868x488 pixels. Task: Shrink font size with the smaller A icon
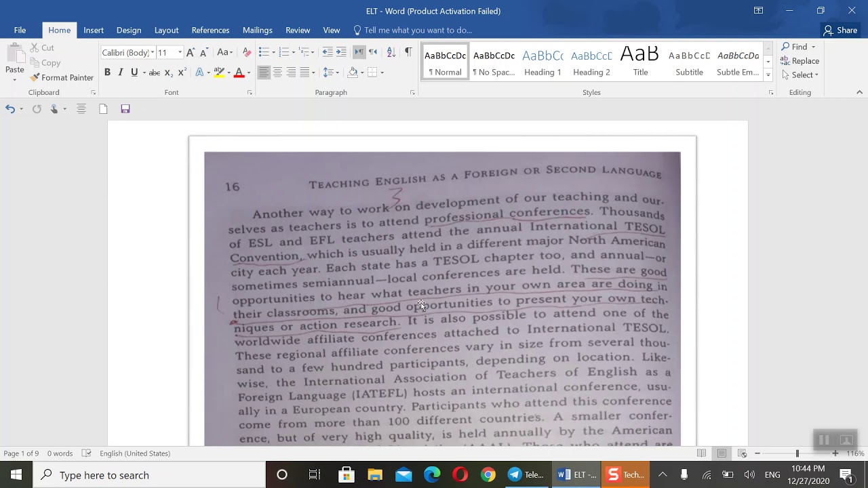pyautogui.click(x=204, y=52)
